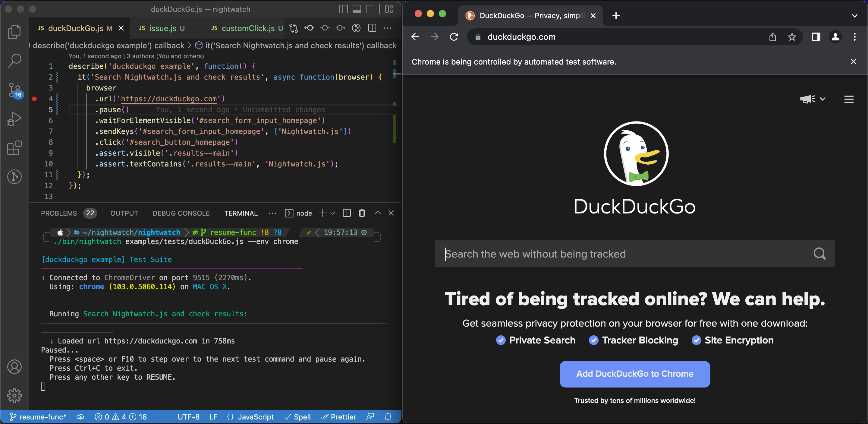The image size is (868, 424).
Task: Click the it('Search Nightwatch.js...') breadcrumb
Action: pos(296,46)
